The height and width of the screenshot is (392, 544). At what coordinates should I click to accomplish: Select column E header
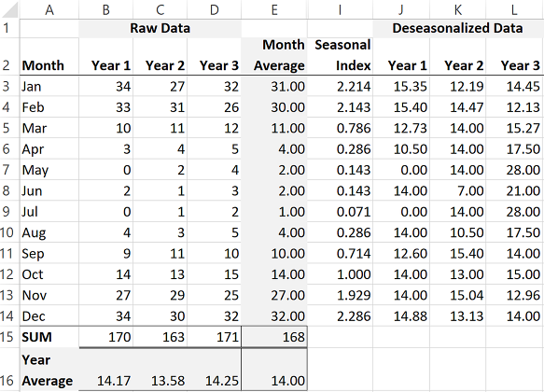pyautogui.click(x=274, y=9)
